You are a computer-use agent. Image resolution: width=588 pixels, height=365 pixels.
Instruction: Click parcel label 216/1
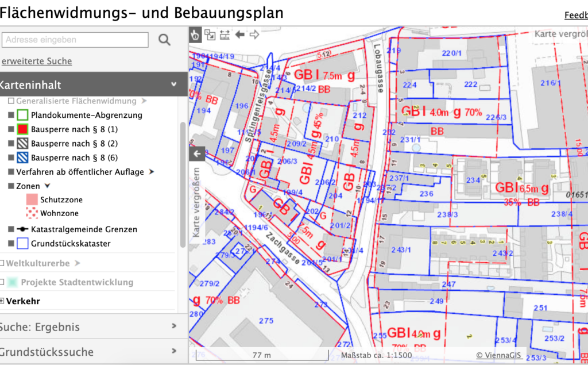[x=551, y=83]
